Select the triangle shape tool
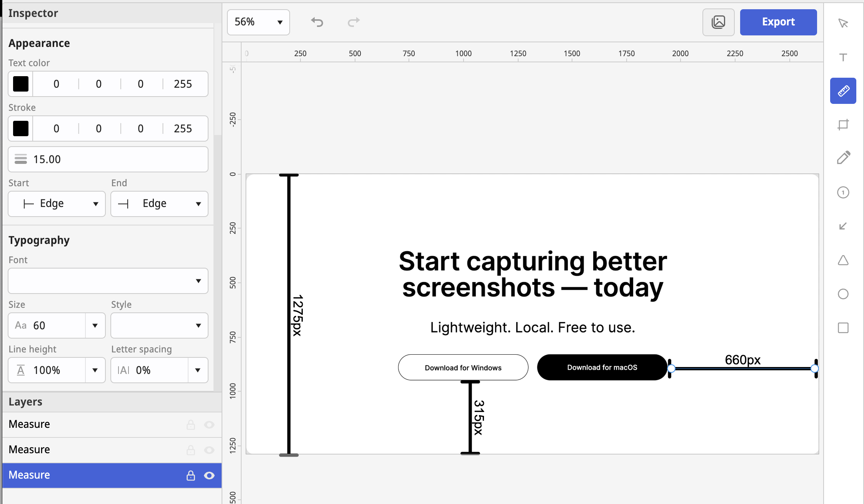 pos(843,260)
